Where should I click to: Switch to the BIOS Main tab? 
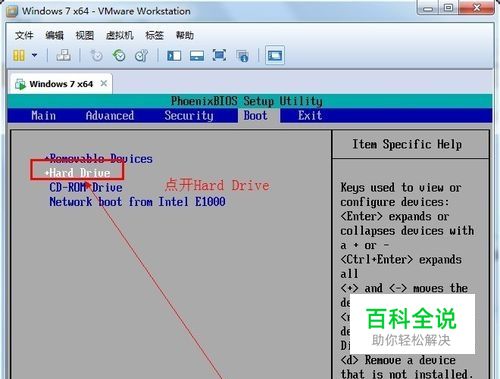(x=44, y=115)
